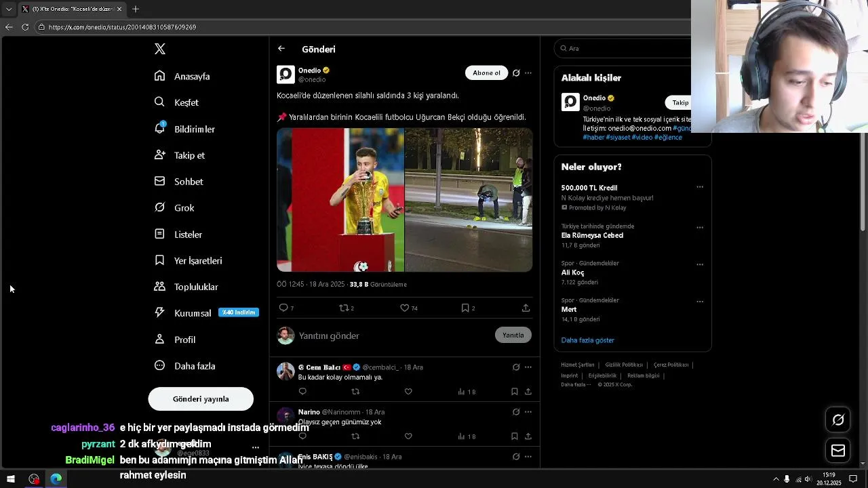Open the night street scene photo
This screenshot has height=488, width=868.
coord(469,200)
